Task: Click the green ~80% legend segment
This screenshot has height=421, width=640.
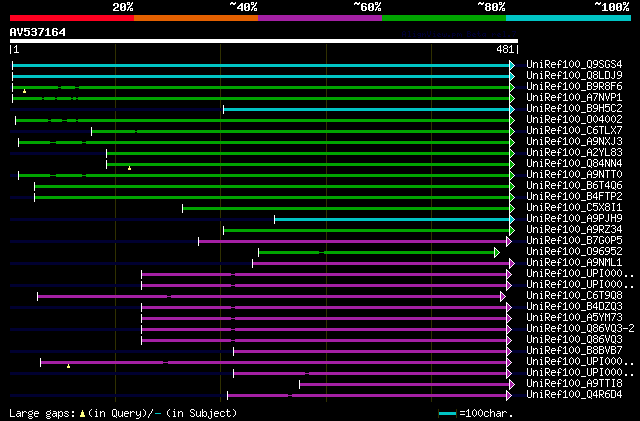Action: [x=444, y=18]
